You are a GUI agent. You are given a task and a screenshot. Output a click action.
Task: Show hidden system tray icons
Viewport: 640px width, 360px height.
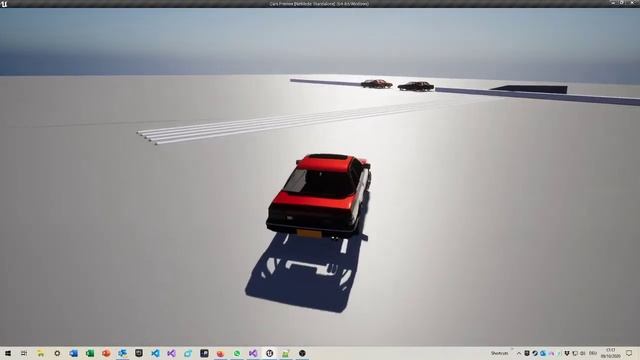click(519, 353)
